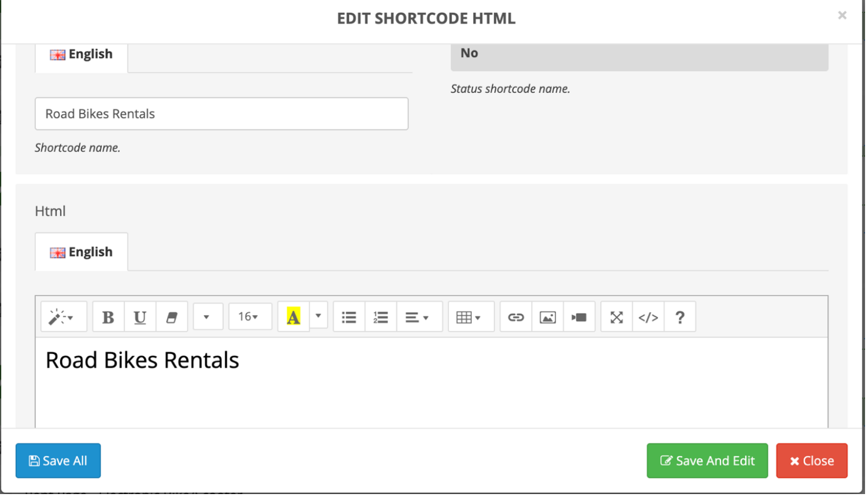
Task: Insert a numbered ordered list
Action: (x=381, y=318)
